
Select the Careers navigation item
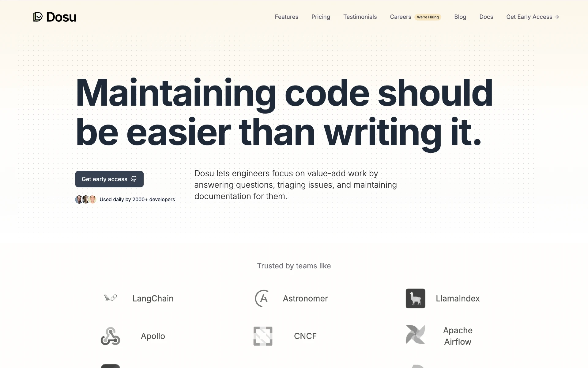pos(400,17)
